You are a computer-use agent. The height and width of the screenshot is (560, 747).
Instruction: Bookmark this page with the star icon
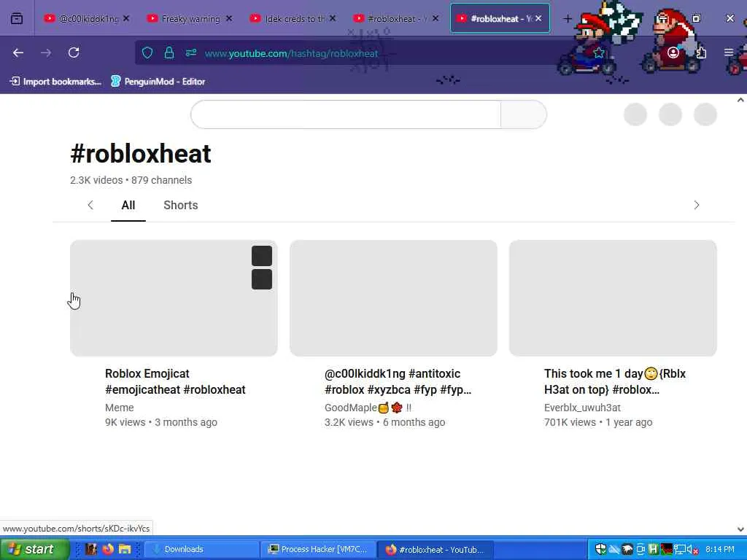coord(599,52)
